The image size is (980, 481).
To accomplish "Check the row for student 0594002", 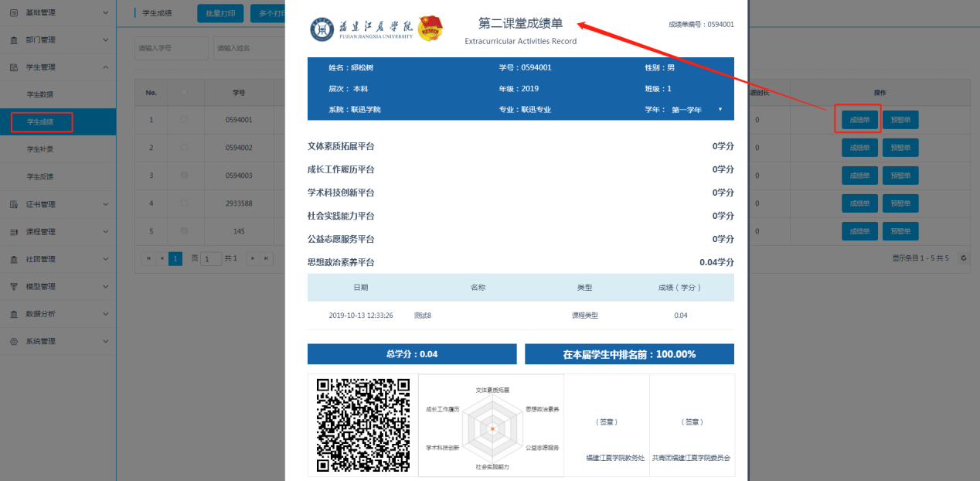I will (x=183, y=148).
